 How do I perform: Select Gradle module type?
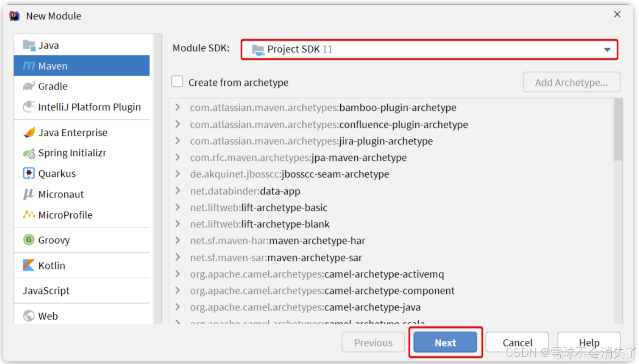coord(82,86)
